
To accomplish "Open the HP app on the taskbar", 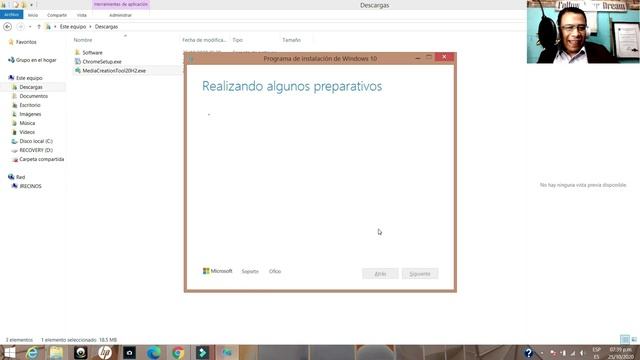I will (105, 353).
